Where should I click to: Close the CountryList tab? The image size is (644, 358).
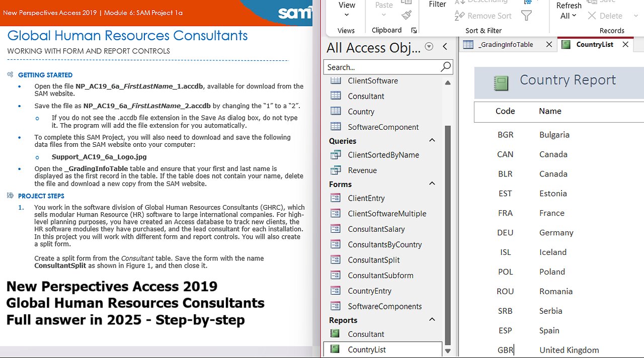[x=625, y=44]
